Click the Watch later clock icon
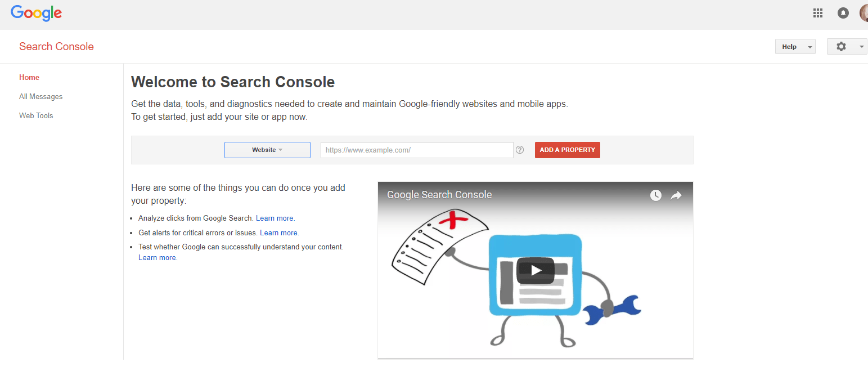868x389 pixels. point(656,195)
